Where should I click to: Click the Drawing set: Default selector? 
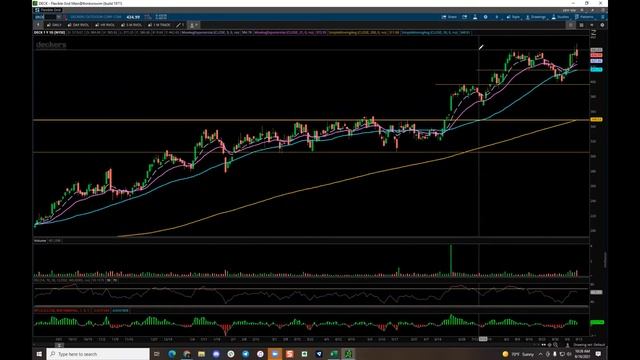pos(589,345)
